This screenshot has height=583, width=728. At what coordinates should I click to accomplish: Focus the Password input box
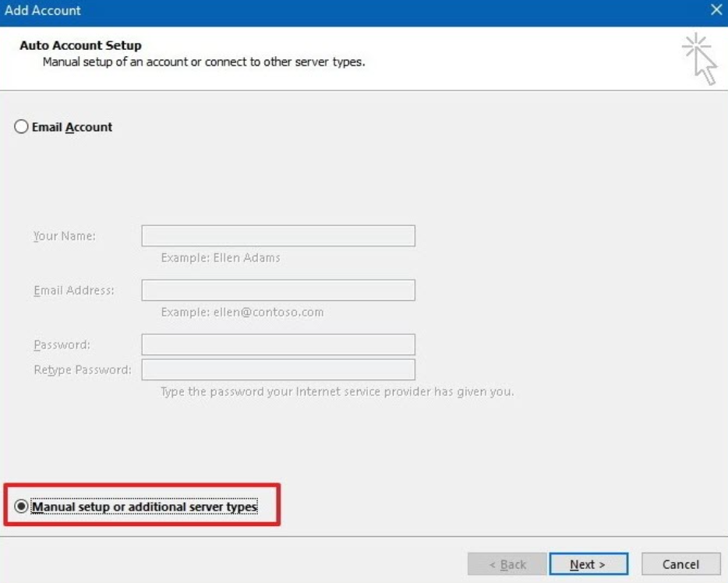278,344
